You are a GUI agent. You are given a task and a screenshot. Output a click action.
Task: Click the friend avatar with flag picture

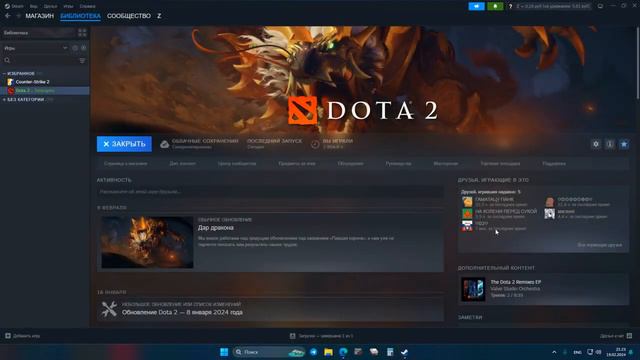(x=467, y=226)
